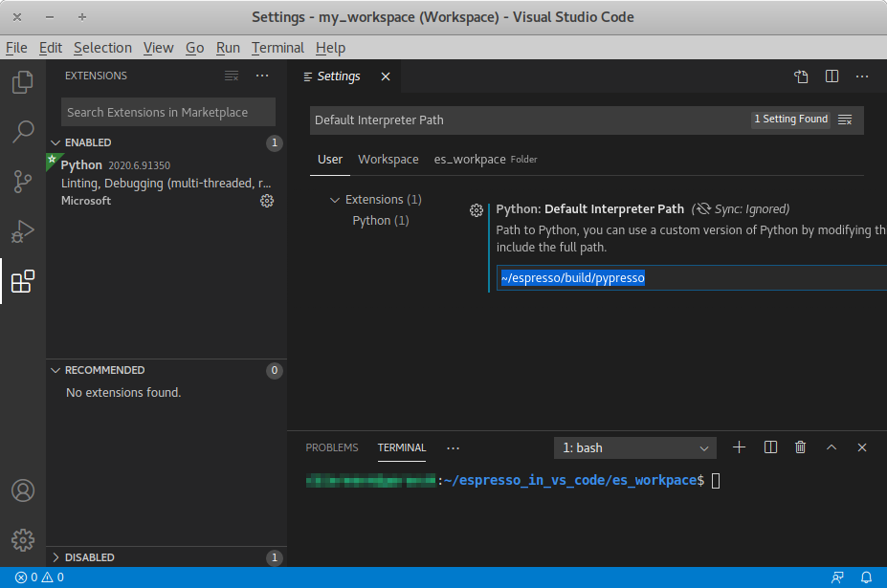Click the Manage gear at bottom left
Image resolution: width=887 pixels, height=588 pixels.
(23, 539)
